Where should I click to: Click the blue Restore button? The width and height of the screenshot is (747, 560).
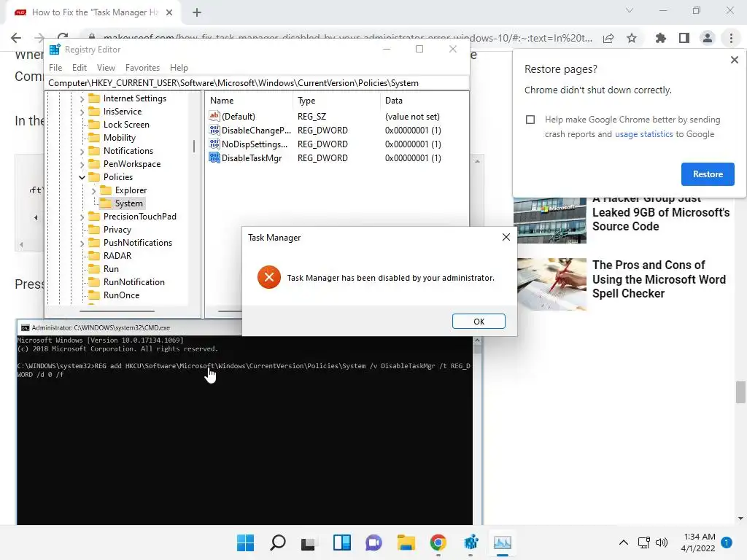(x=708, y=174)
